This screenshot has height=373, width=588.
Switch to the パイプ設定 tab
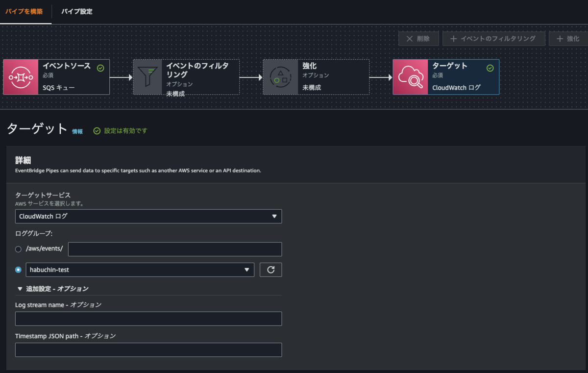click(x=77, y=12)
